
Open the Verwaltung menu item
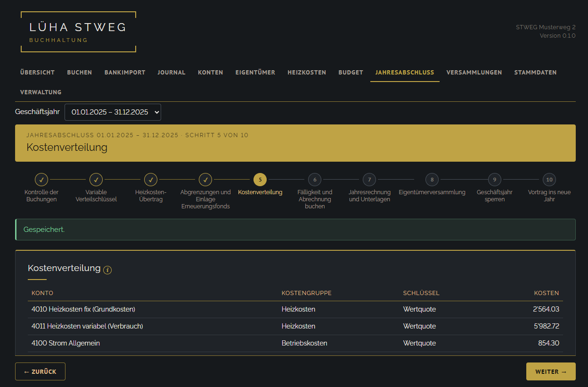(41, 92)
